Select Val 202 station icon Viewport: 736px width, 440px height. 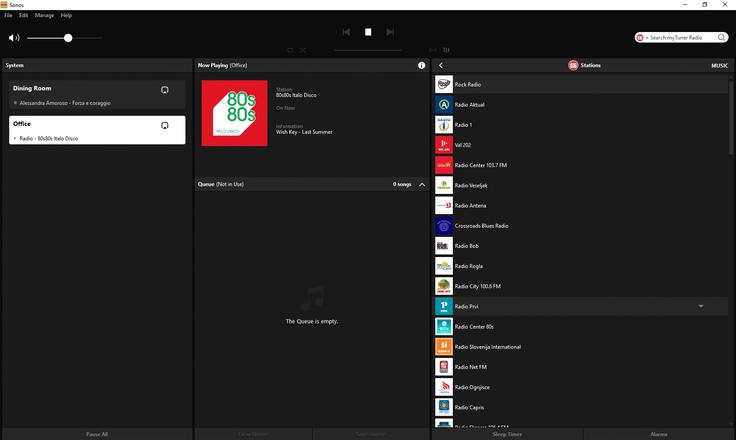tap(444, 145)
